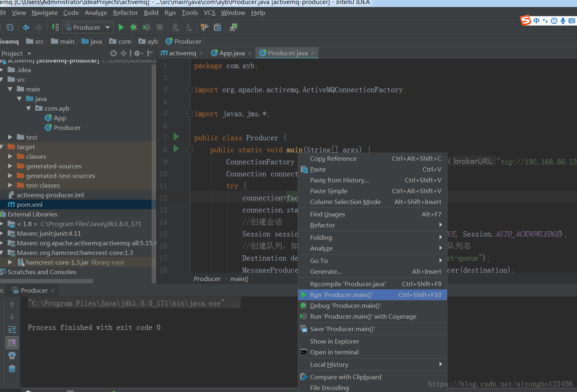Toggle Sogou Chinese/English mode
This screenshot has height=392, width=577.
coord(536,21)
